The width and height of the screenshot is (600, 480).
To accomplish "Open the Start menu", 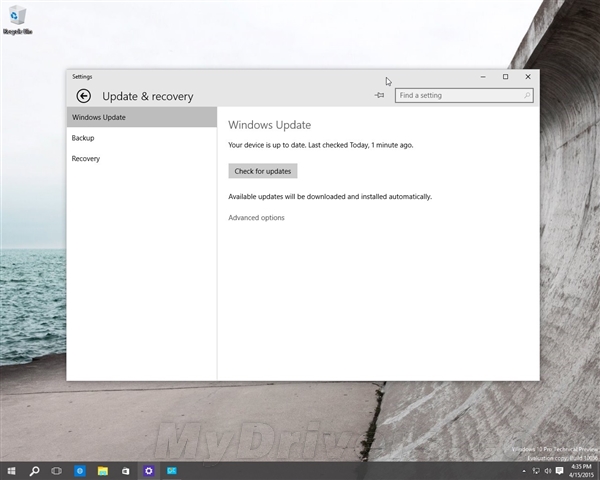I will point(11,471).
